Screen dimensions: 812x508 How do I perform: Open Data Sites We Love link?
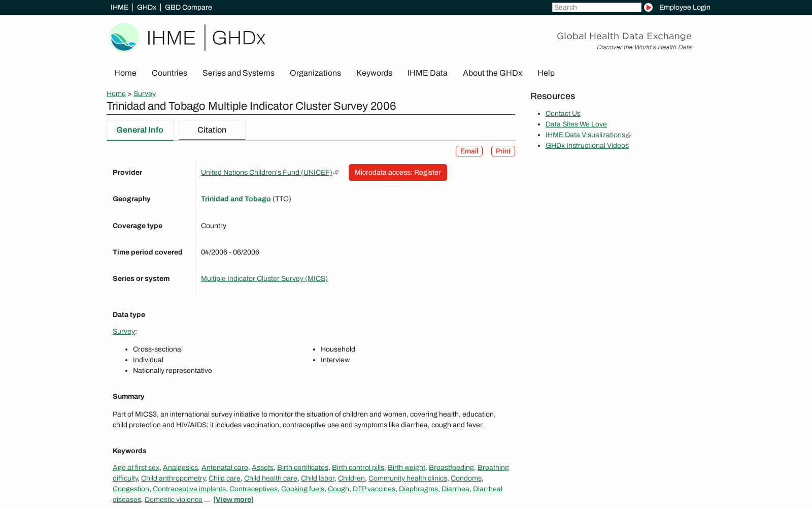click(x=576, y=124)
